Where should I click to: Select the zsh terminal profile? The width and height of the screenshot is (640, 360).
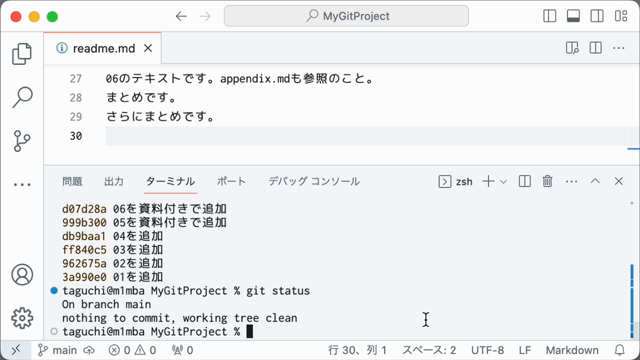(456, 181)
